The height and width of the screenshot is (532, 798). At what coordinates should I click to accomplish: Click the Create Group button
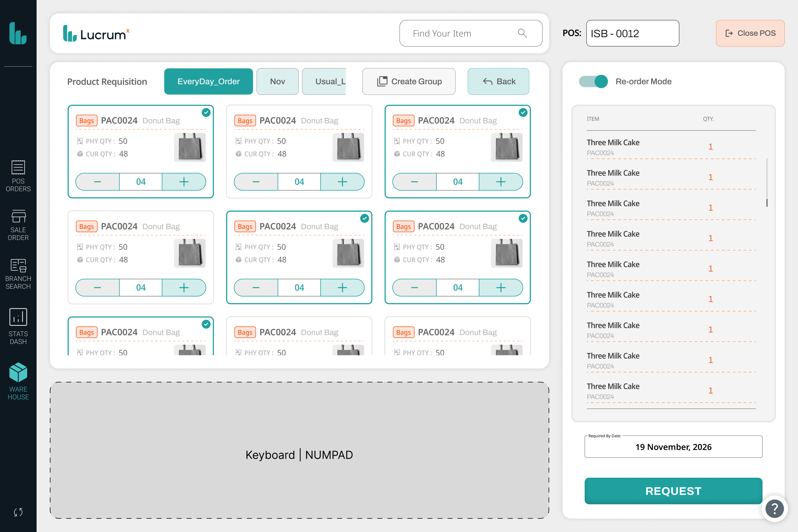409,81
